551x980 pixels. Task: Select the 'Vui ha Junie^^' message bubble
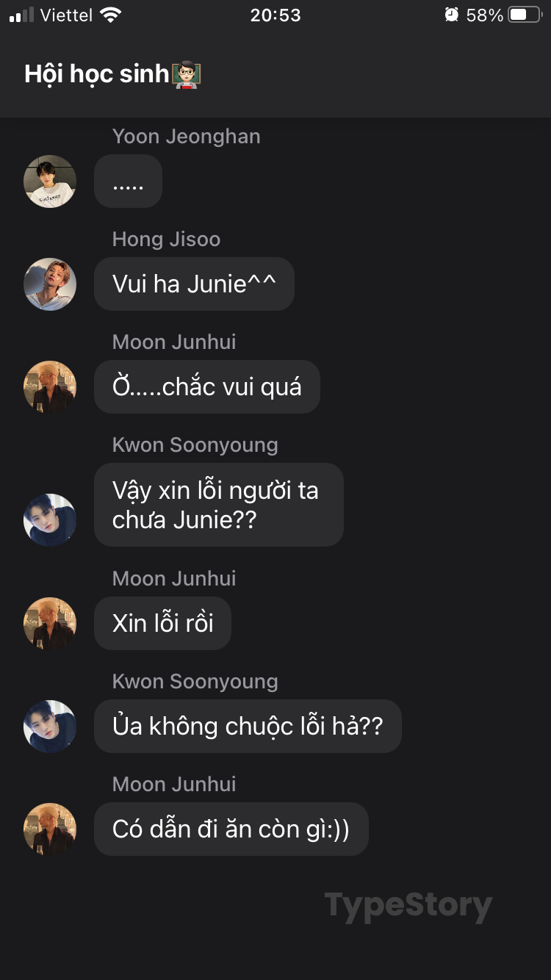tap(194, 284)
